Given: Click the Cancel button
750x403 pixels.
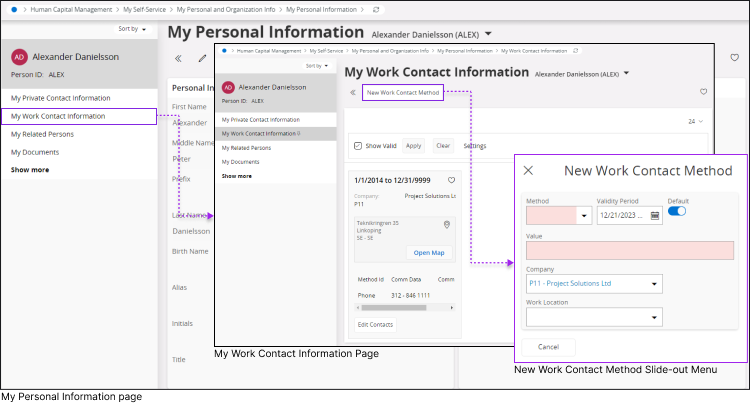Looking at the screenshot, I should (548, 346).
